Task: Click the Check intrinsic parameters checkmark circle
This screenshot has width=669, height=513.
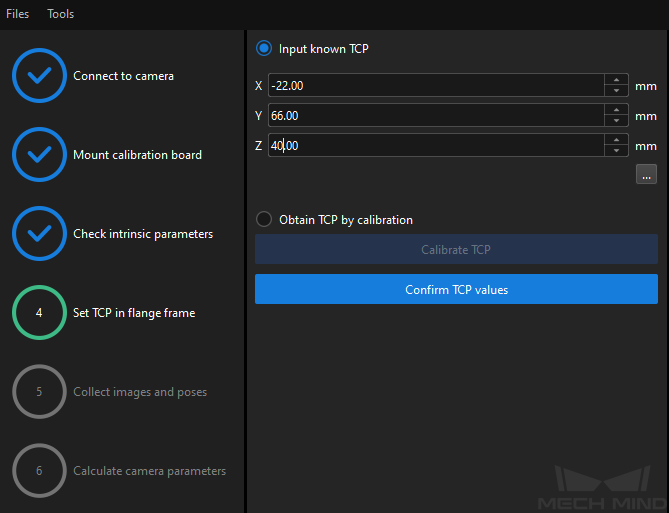Action: [x=39, y=233]
